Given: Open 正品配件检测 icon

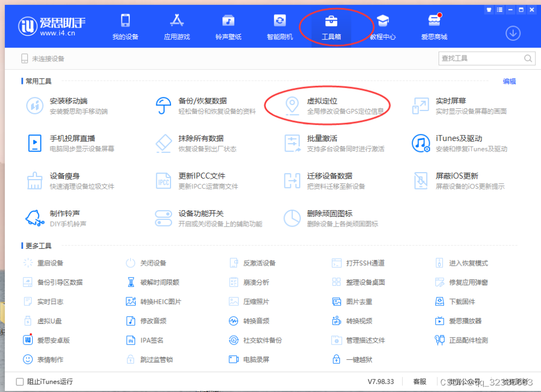Looking at the screenshot, I should [x=440, y=340].
